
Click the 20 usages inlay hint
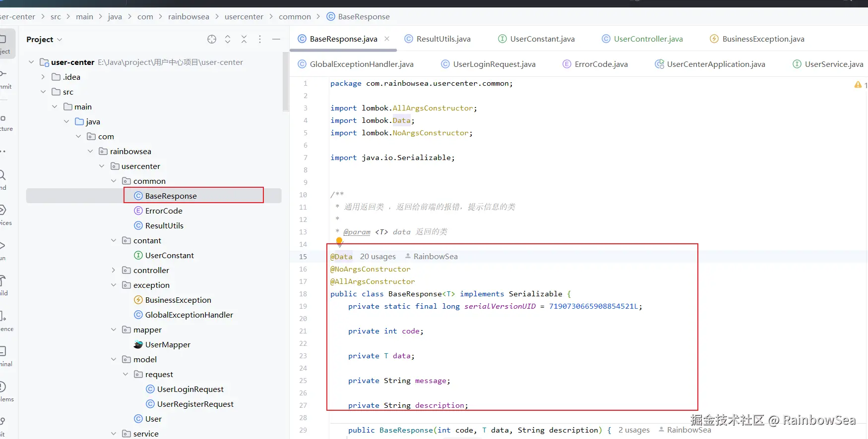tap(377, 256)
